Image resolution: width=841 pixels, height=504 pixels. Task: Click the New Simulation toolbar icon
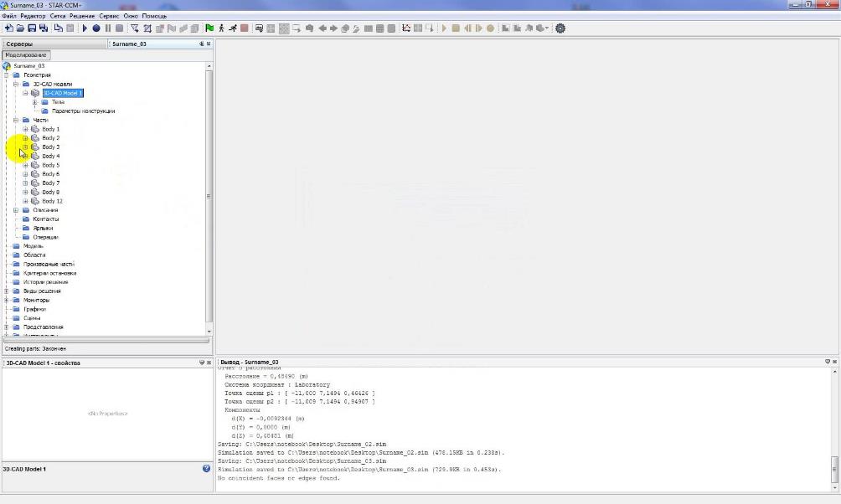coord(8,28)
